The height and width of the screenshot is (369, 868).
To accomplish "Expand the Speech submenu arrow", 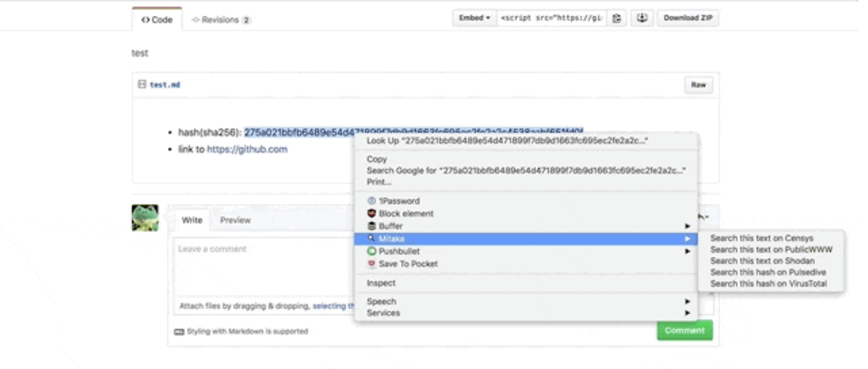I will [687, 301].
